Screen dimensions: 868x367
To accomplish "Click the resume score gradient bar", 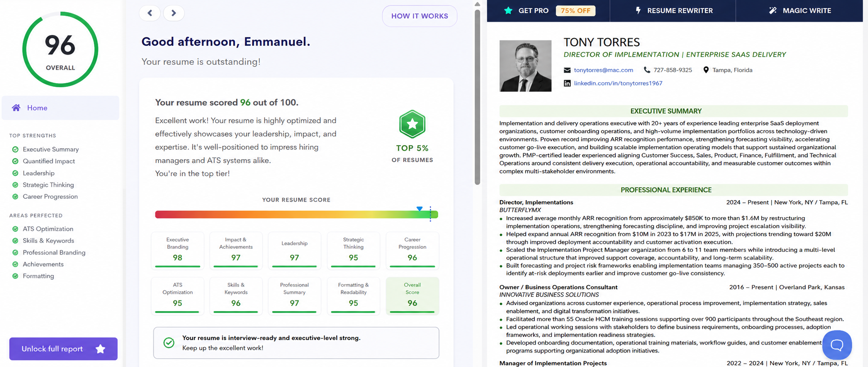I will coord(296,215).
